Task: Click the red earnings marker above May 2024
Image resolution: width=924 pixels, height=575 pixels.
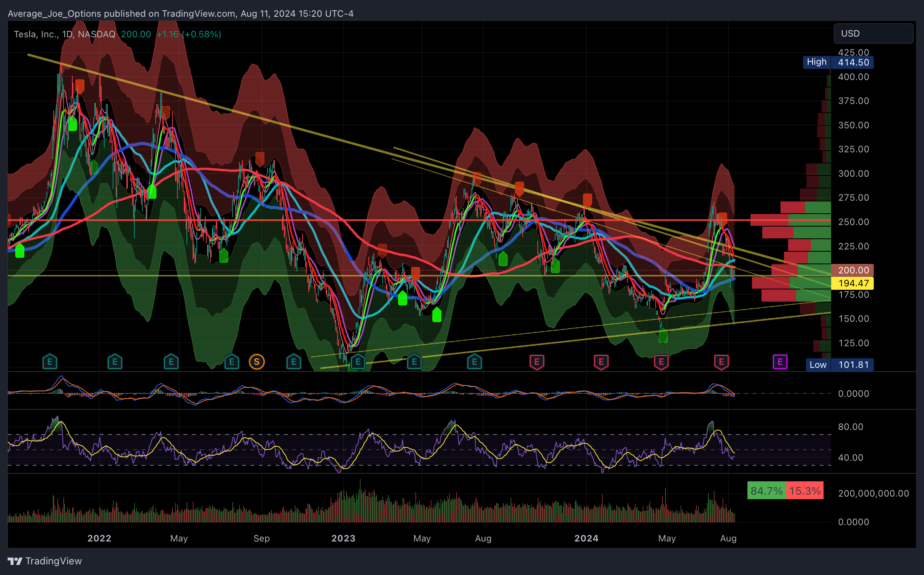Action: pyautogui.click(x=661, y=362)
